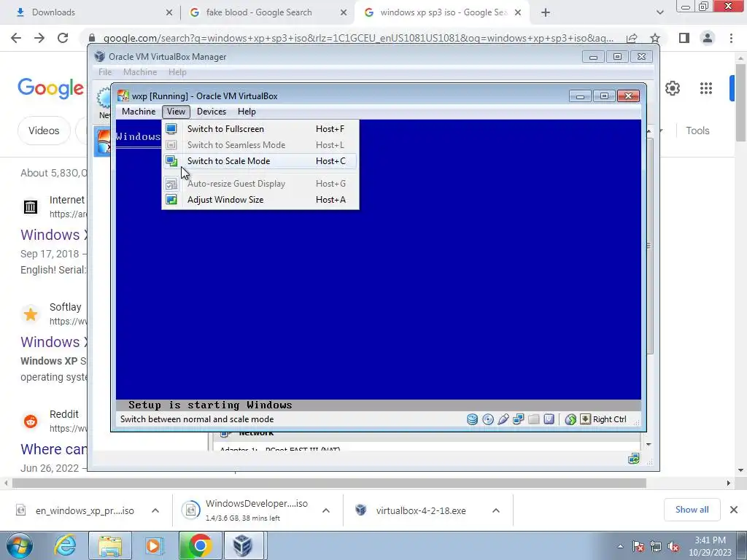
Task: Open the Help menu of wxp VM window
Action: click(247, 112)
